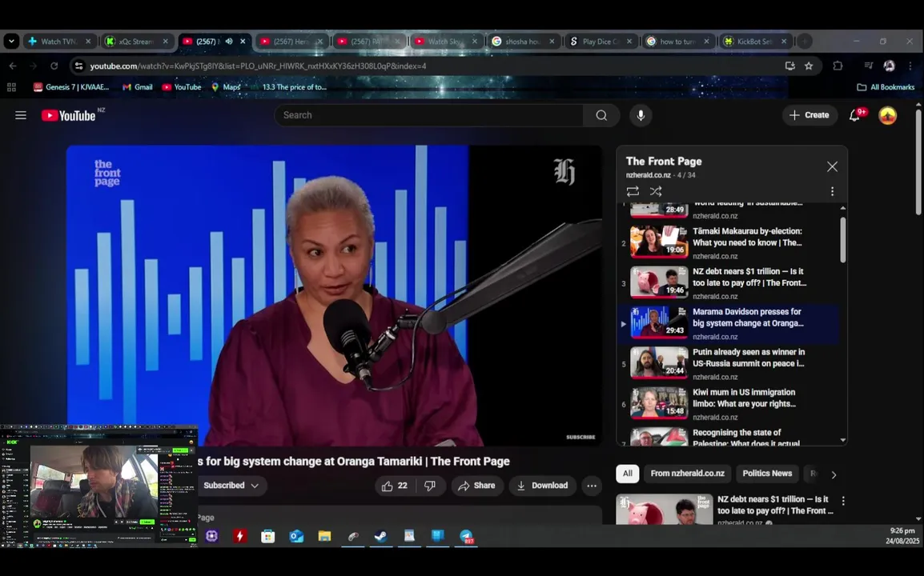Close The Front Page playlist panel
The width and height of the screenshot is (924, 576).
pos(832,166)
